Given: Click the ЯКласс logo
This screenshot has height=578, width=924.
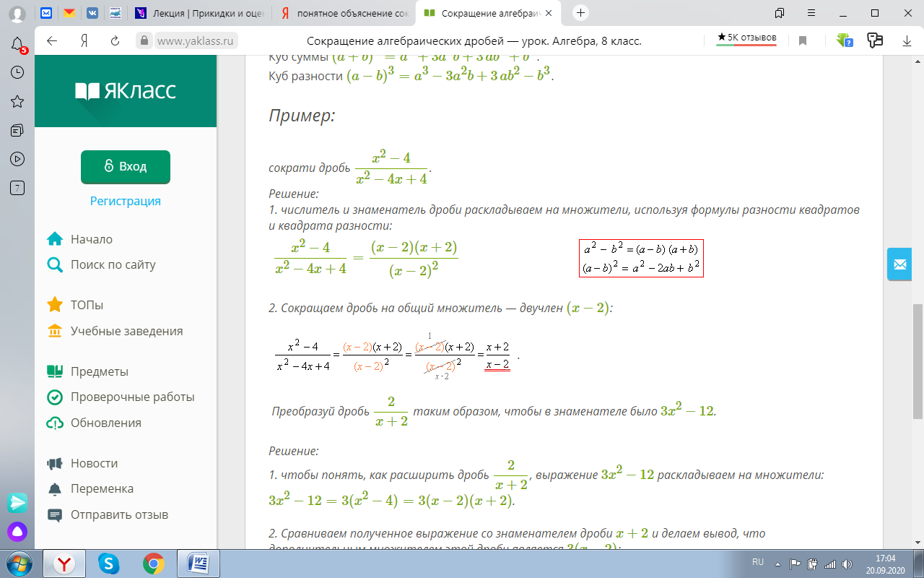Looking at the screenshot, I should pyautogui.click(x=126, y=91).
